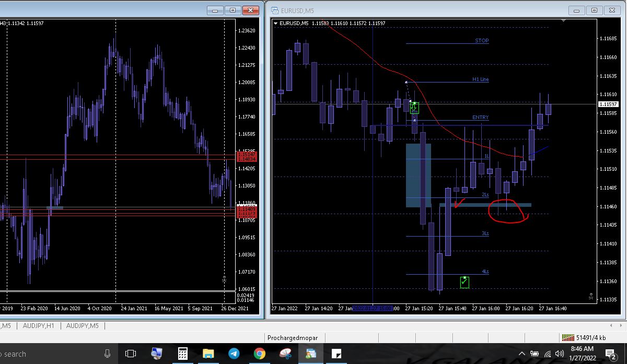Activate the microphone voice search icon
Image resolution: width=627 pixels, height=364 pixels.
[108, 354]
